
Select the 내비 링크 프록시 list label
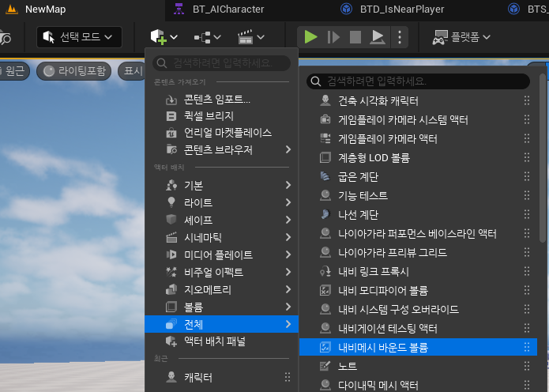373,272
